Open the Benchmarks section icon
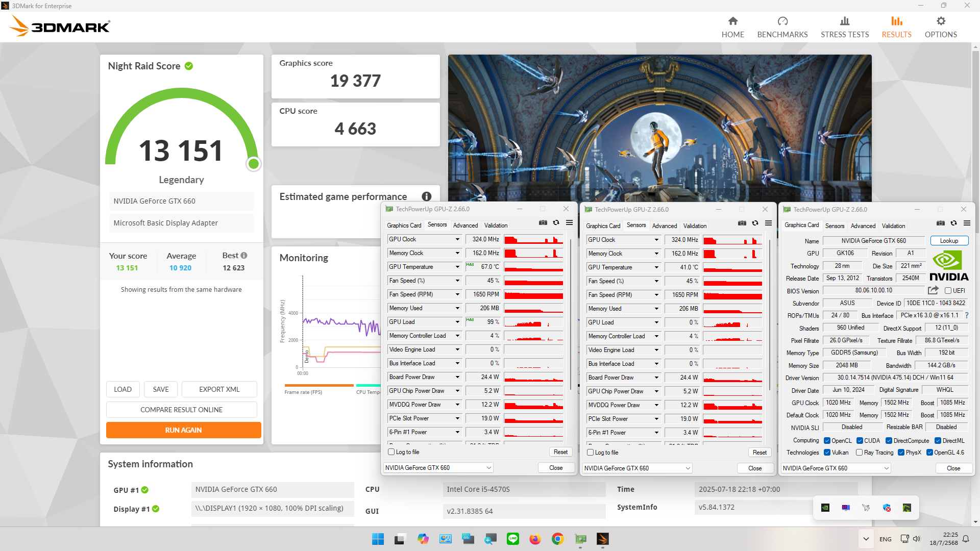980x551 pixels. tap(782, 21)
